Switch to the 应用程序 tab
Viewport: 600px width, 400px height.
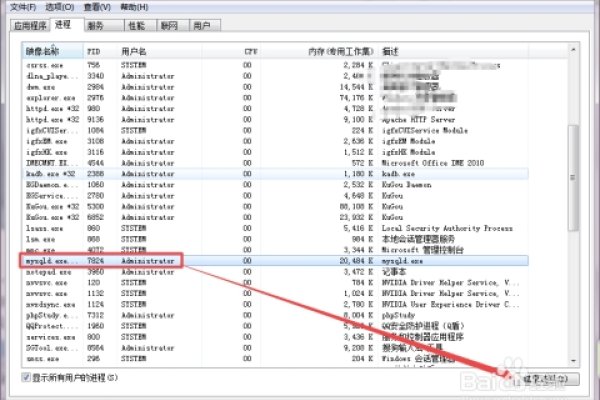tap(30, 26)
